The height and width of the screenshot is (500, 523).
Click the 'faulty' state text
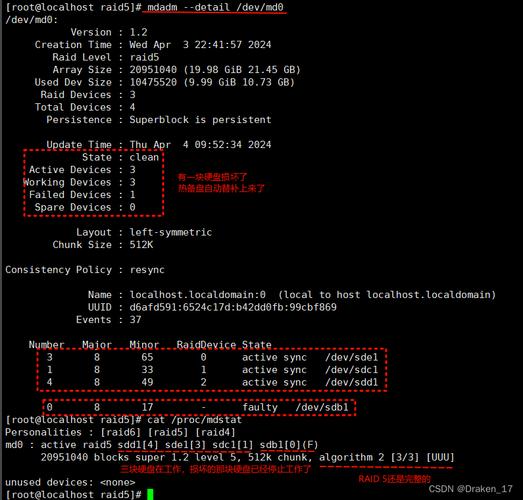click(x=260, y=408)
